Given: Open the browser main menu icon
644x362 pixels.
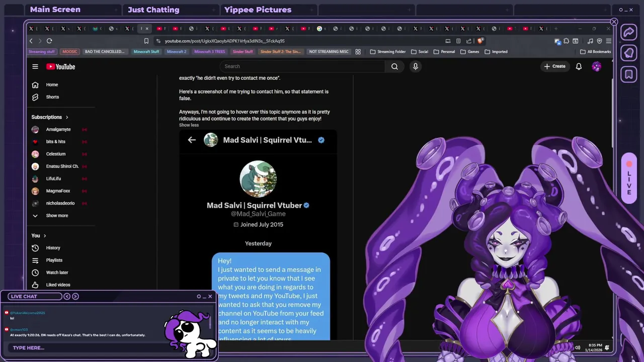Looking at the screenshot, I should coord(609,41).
